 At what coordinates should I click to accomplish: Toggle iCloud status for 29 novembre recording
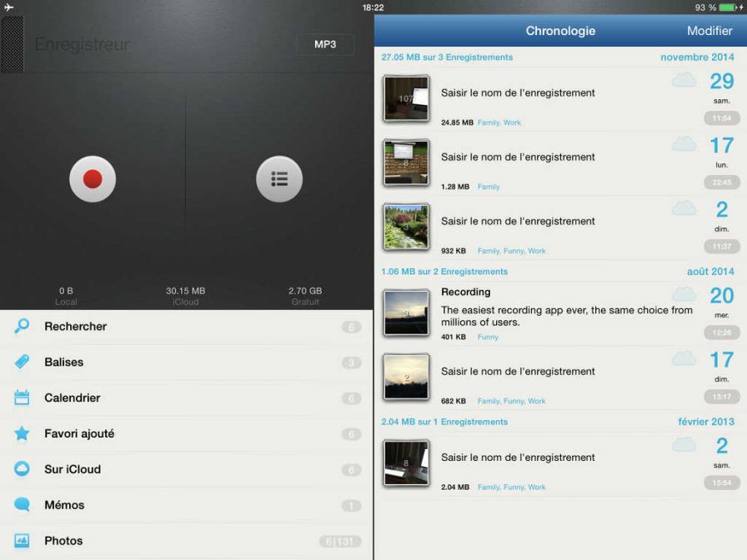[684, 81]
